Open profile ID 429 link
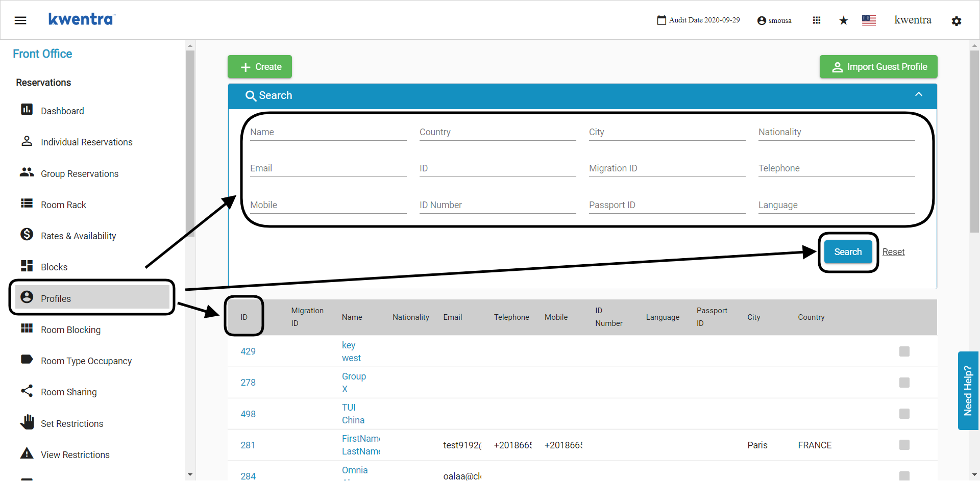This screenshot has height=481, width=980. click(248, 351)
